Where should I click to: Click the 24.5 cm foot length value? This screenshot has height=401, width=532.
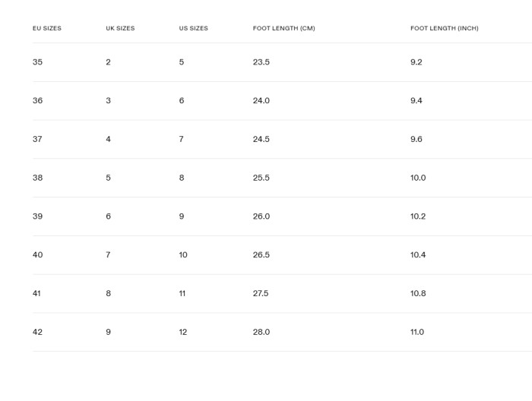coord(261,139)
